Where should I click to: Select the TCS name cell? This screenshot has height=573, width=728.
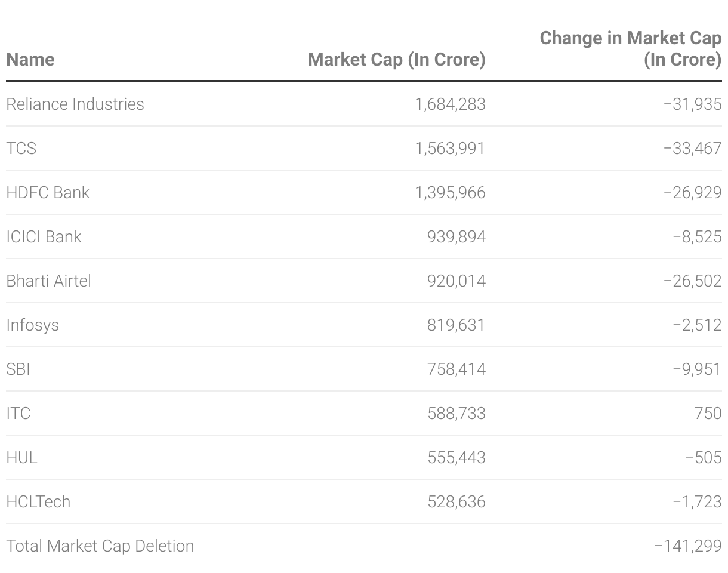21,149
